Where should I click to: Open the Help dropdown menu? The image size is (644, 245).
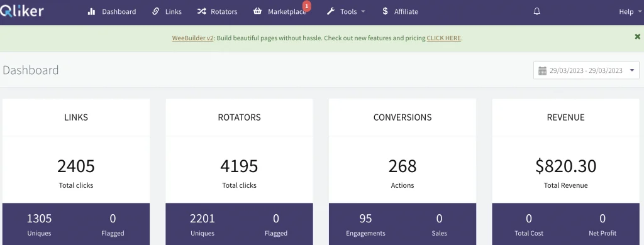pos(630,12)
